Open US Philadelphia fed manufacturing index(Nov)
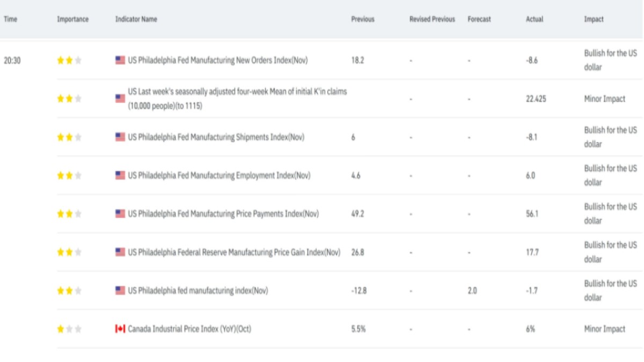The height and width of the screenshot is (362, 644). pyautogui.click(x=197, y=291)
